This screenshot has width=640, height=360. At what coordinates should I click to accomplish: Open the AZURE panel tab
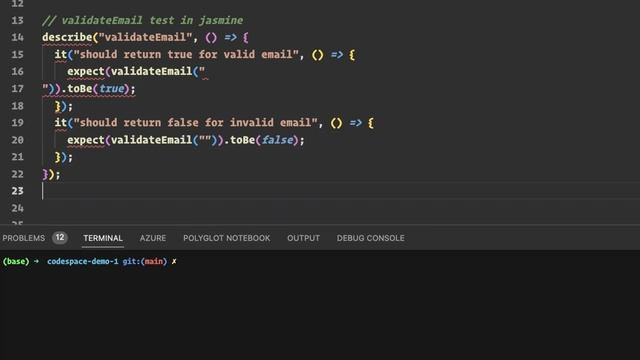coord(153,238)
